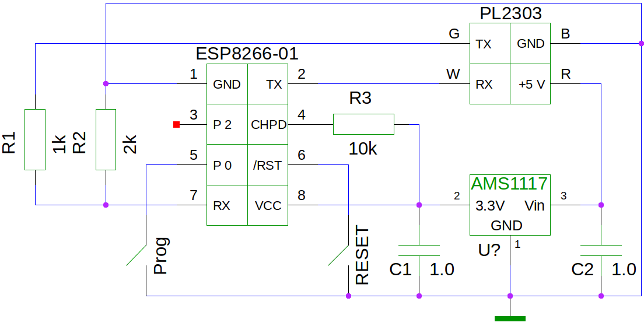Viewport: 644px width, 326px height.
Task: Select the P 0 pin cell
Action: [x=227, y=165]
